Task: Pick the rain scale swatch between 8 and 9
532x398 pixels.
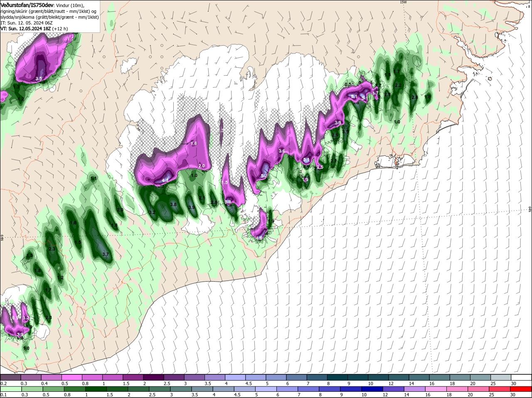Action: pyautogui.click(x=330, y=389)
